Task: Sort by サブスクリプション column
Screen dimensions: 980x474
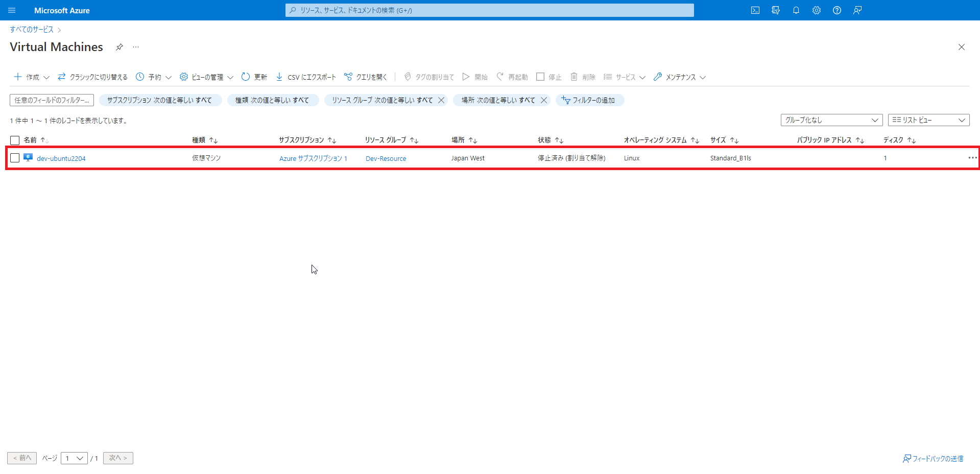Action: coord(307,140)
